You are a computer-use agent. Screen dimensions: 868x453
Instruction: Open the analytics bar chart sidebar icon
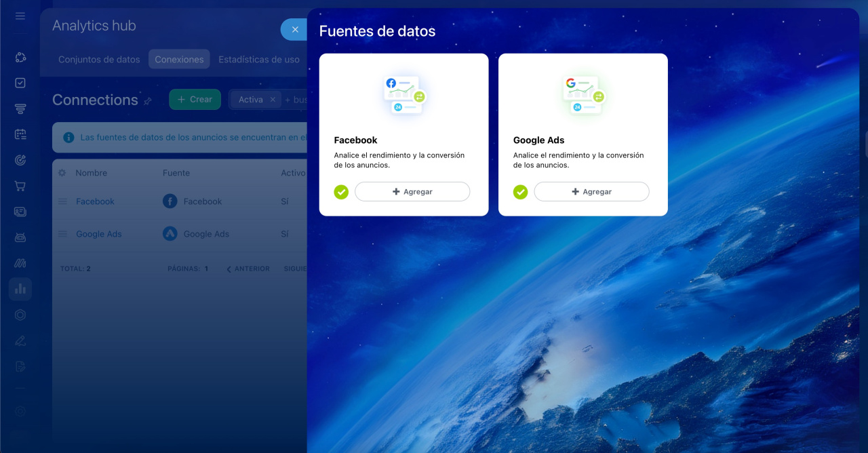[20, 289]
